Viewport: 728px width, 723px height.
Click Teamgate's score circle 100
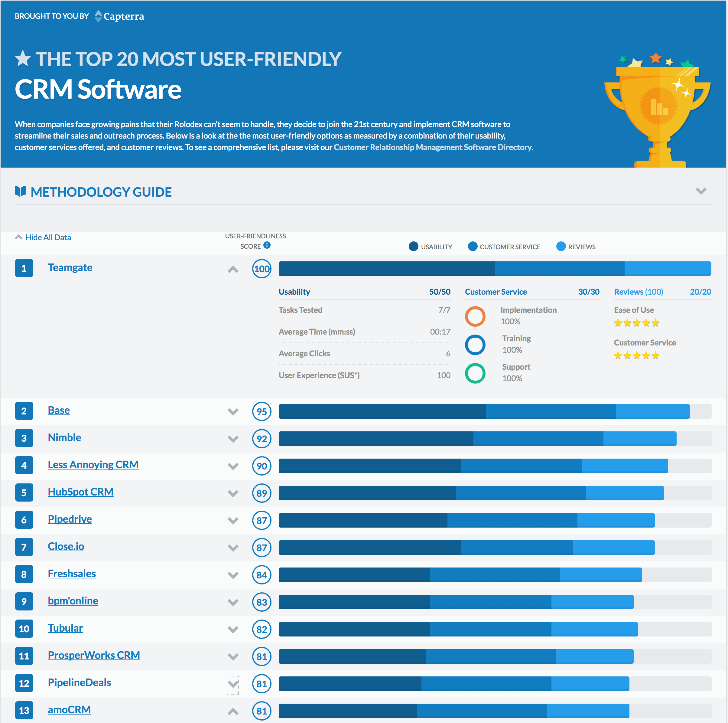[x=262, y=268]
